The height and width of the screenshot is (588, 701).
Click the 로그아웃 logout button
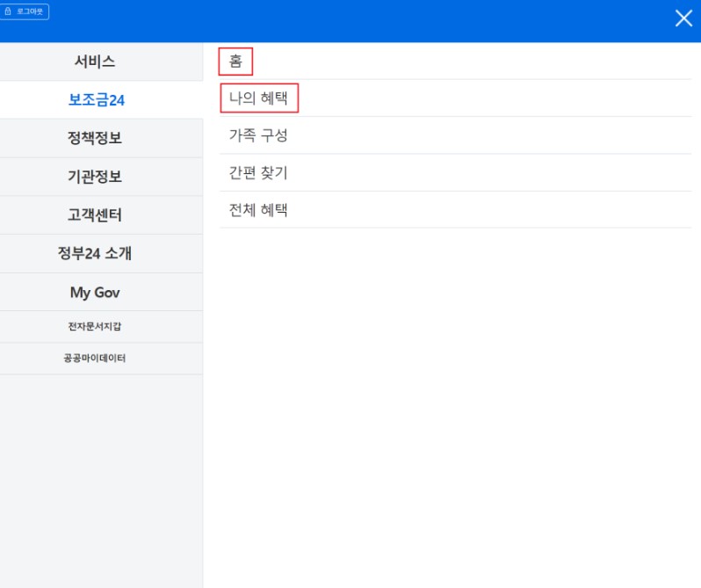24,11
